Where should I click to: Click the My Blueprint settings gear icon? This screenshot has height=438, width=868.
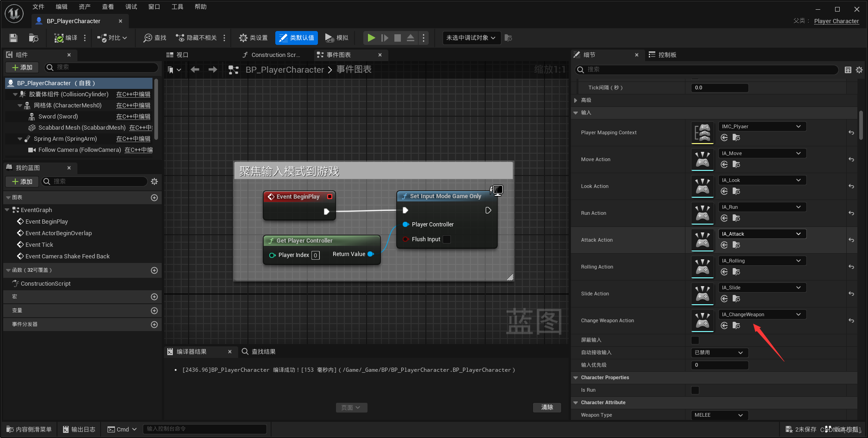point(154,181)
